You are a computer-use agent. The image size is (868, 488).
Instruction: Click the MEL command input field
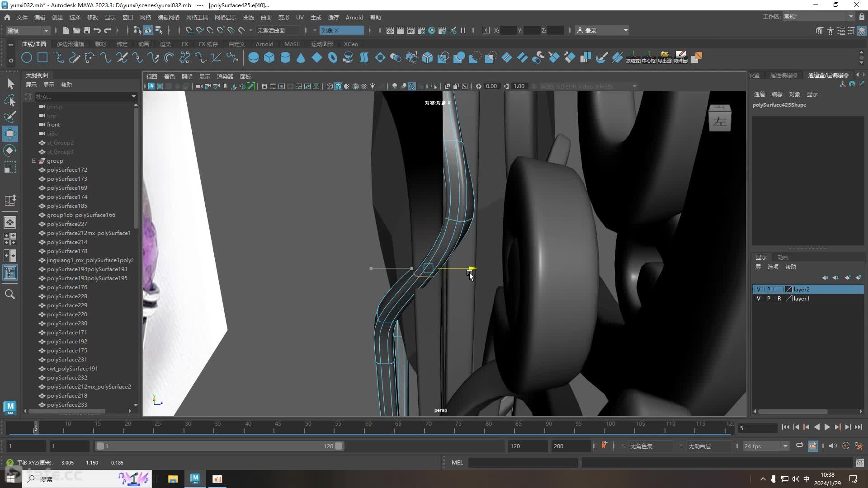point(524,462)
